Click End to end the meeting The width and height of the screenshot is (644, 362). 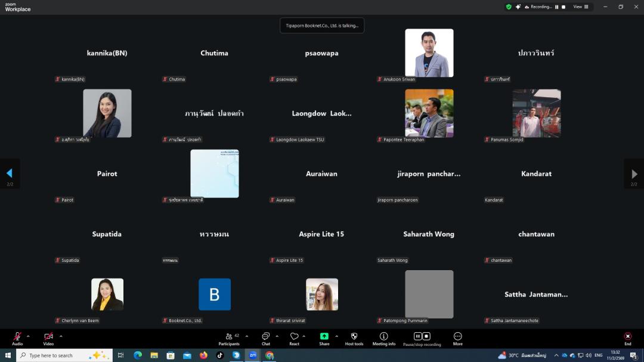(x=627, y=338)
